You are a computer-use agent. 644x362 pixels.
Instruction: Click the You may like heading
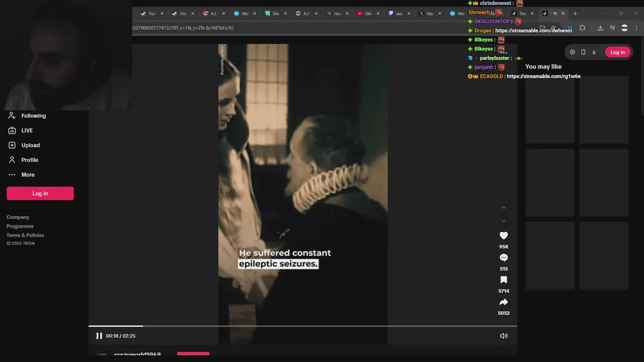[543, 66]
